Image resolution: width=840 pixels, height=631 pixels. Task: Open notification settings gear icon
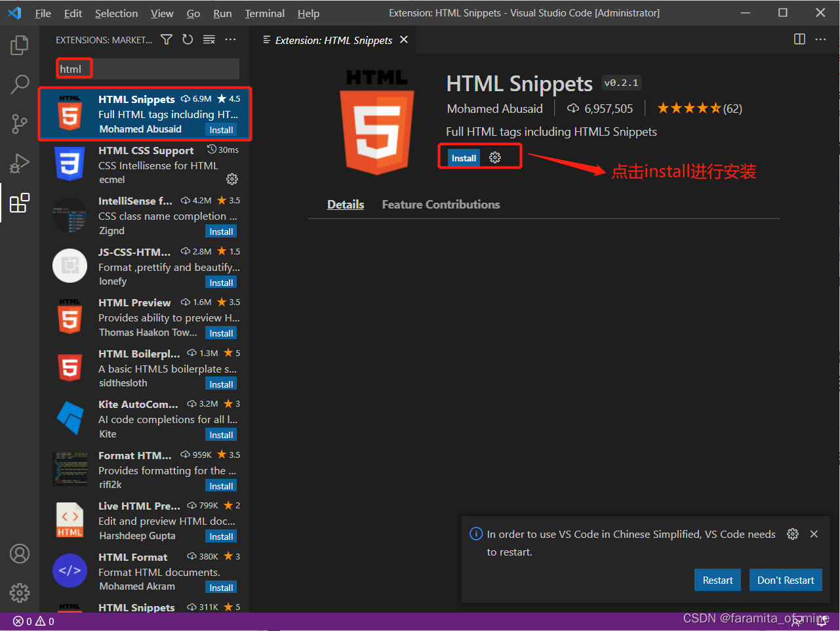(x=793, y=534)
